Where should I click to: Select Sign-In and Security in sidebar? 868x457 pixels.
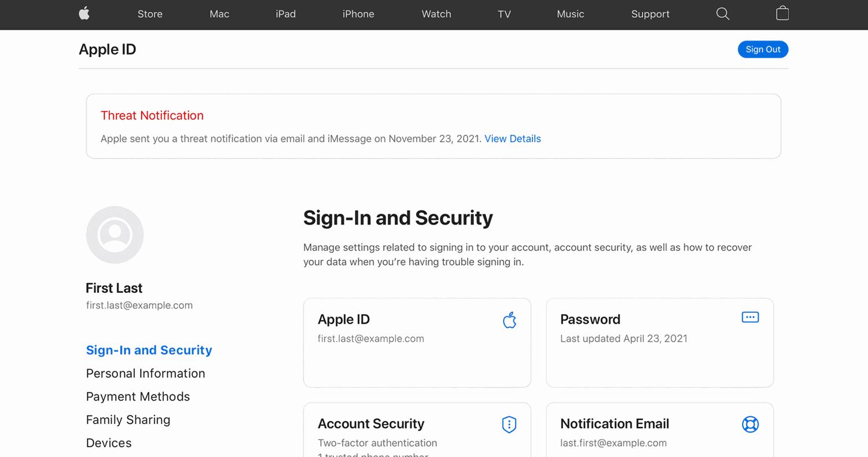coord(149,350)
